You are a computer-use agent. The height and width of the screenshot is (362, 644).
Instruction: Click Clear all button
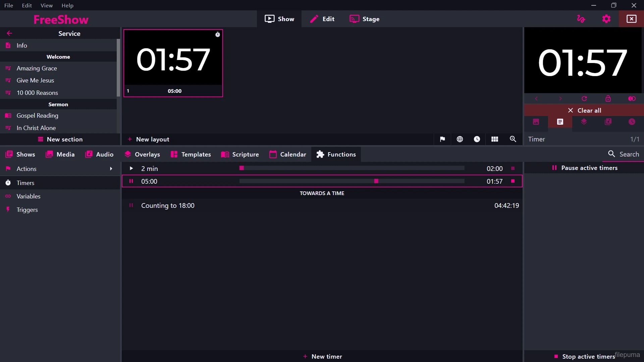[584, 110]
